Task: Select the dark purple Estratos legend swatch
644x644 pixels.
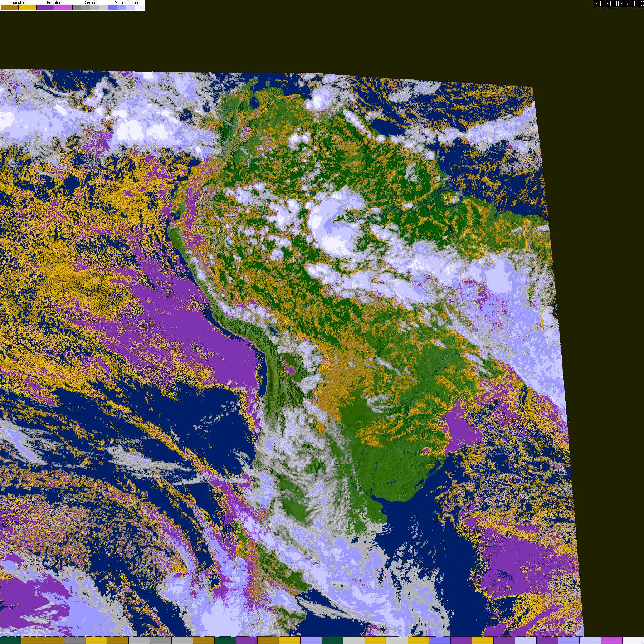Action: coord(45,7)
